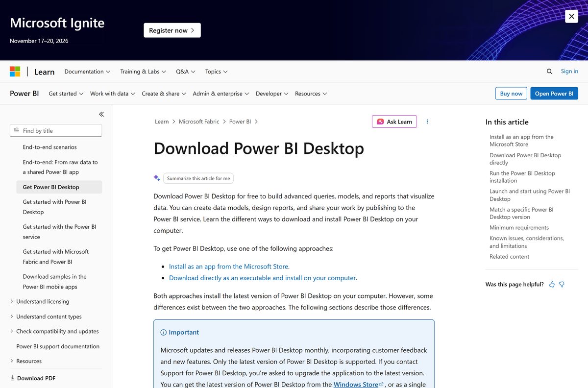Click the Microsoft Fabric breadcrumb
Viewport: 588px width, 388px height.
point(199,121)
